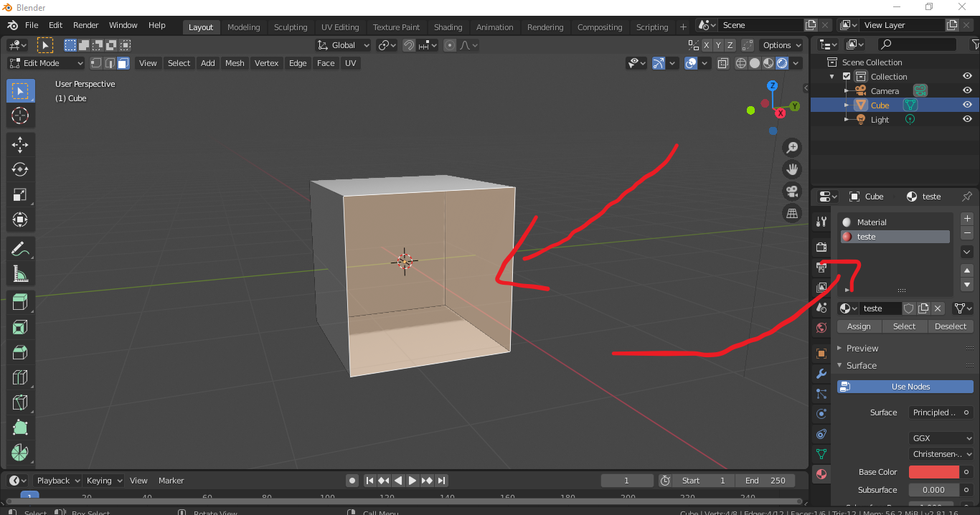Open the Playback dropdown in the timeline
Viewport: 980px width, 515px height.
pos(60,481)
